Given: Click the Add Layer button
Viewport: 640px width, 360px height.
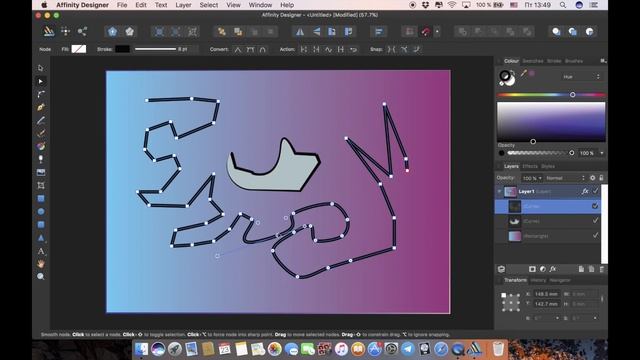Looking at the screenshot, I should coord(581,269).
